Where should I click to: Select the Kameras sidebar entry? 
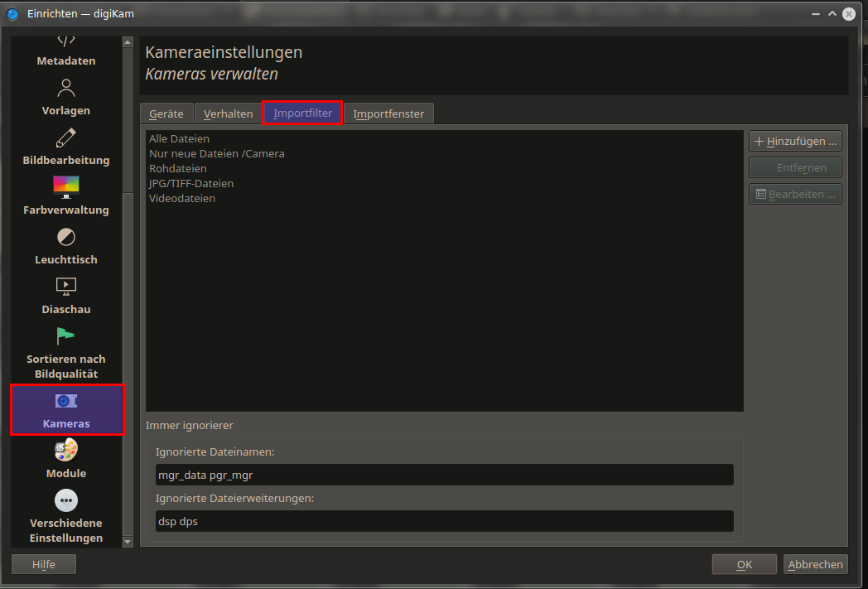(66, 409)
